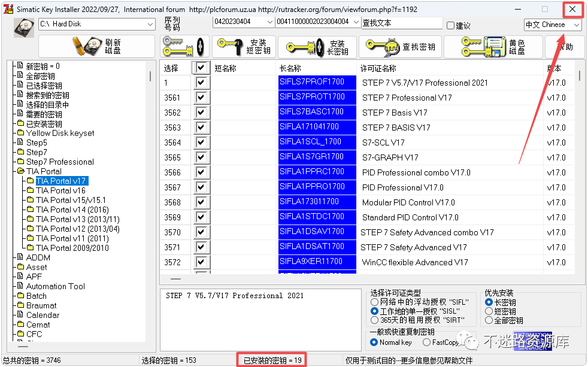Select 长密钥 priority install radio
The width and height of the screenshot is (588, 367).
tap(489, 302)
